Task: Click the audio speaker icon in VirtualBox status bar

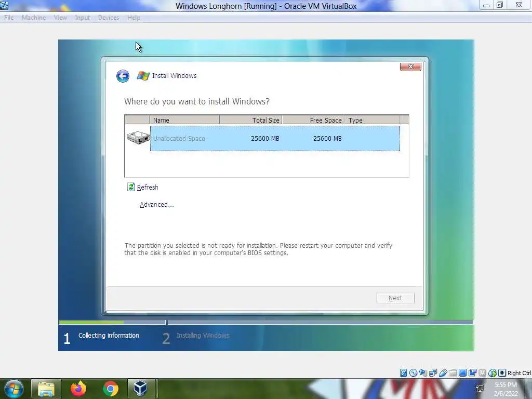Action: tap(423, 373)
